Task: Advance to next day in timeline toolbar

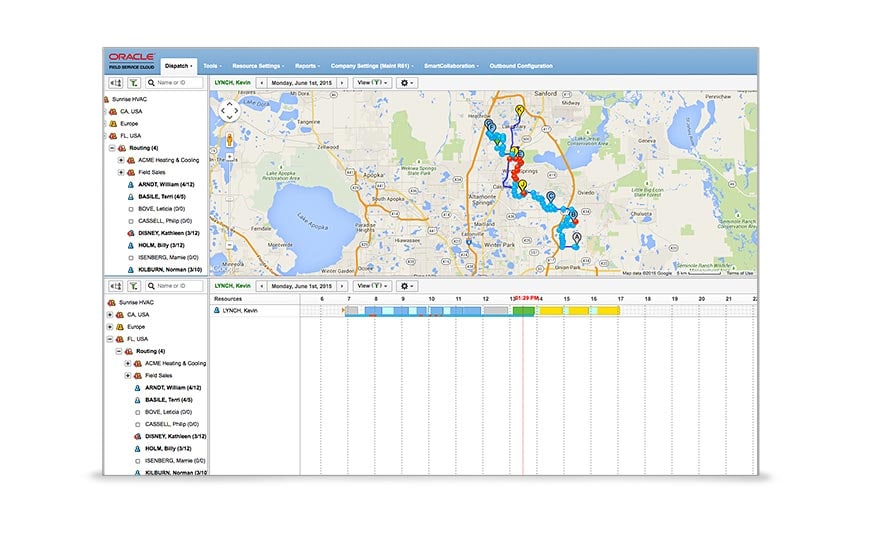Action: tap(341, 286)
